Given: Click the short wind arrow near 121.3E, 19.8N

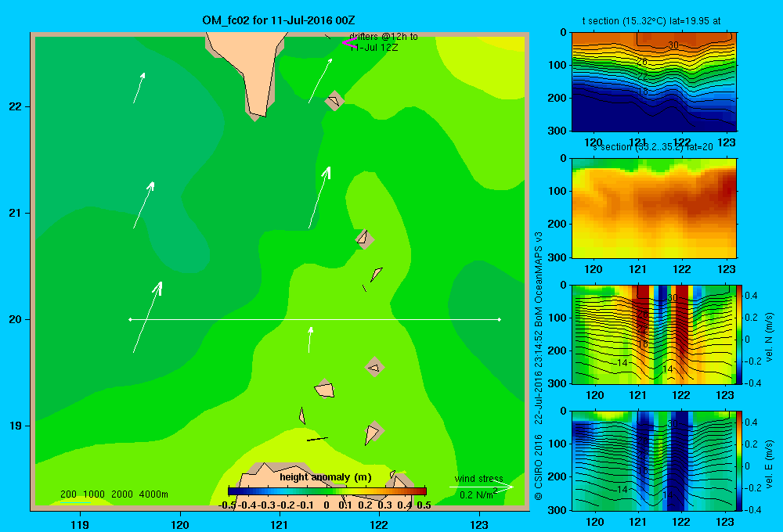Looking at the screenshot, I should click(x=311, y=340).
